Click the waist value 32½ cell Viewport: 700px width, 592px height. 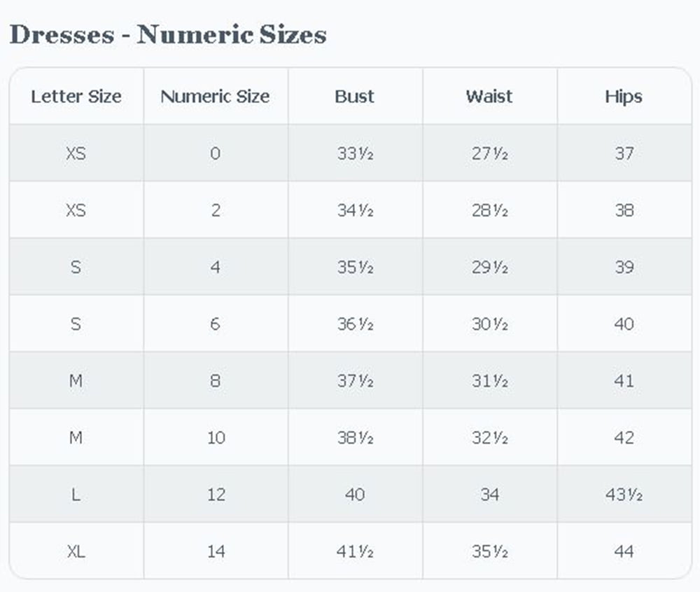[x=490, y=437]
